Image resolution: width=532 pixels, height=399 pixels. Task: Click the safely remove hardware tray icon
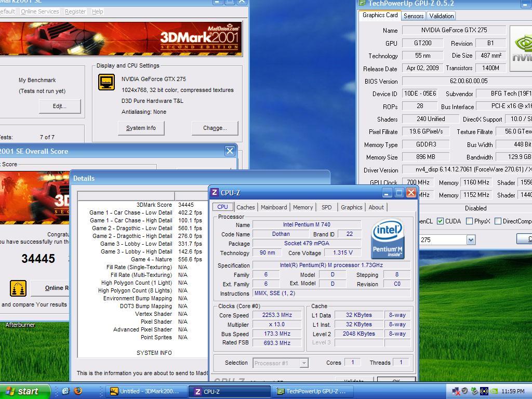475,392
